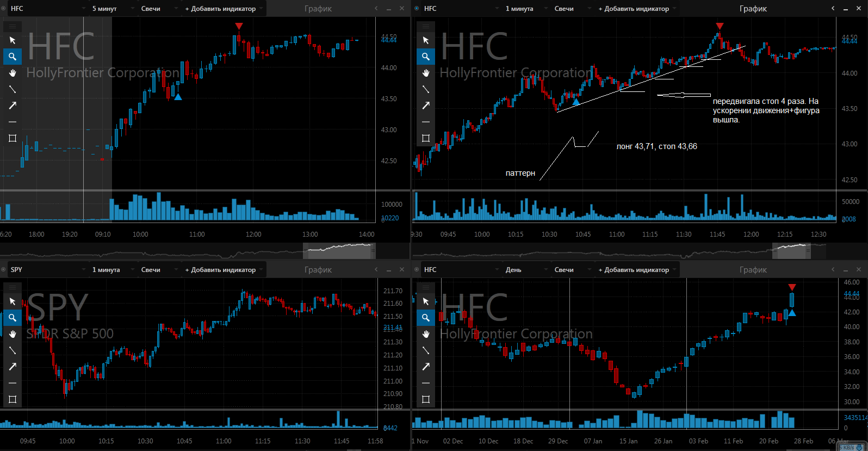Select the rectangle tool in HFC 1-minute chart
The image size is (868, 451).
click(426, 138)
